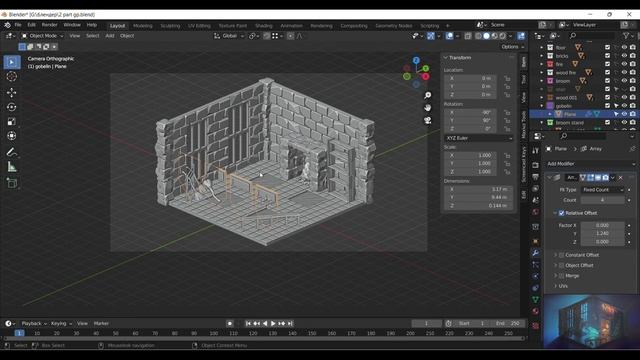Toggle the floor collection exclude checkbox
Image resolution: width=640 pixels, height=360 pixels.
(x=607, y=47)
